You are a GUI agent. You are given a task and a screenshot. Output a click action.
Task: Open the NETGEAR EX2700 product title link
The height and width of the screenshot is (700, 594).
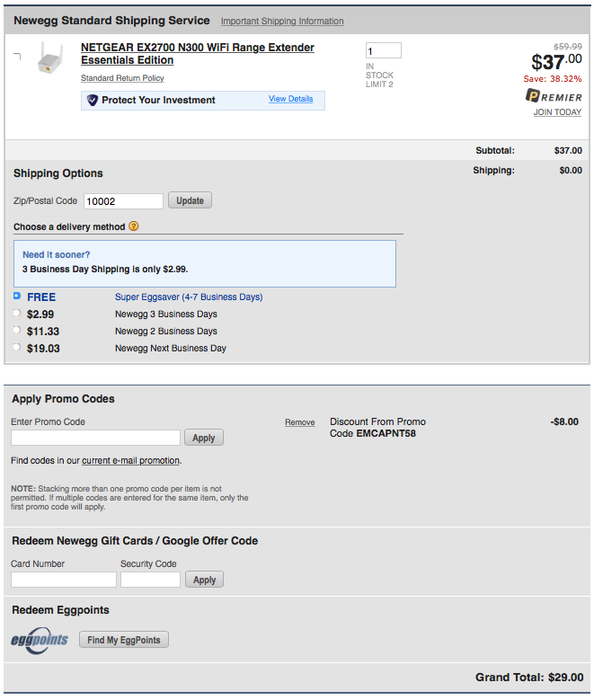[198, 54]
